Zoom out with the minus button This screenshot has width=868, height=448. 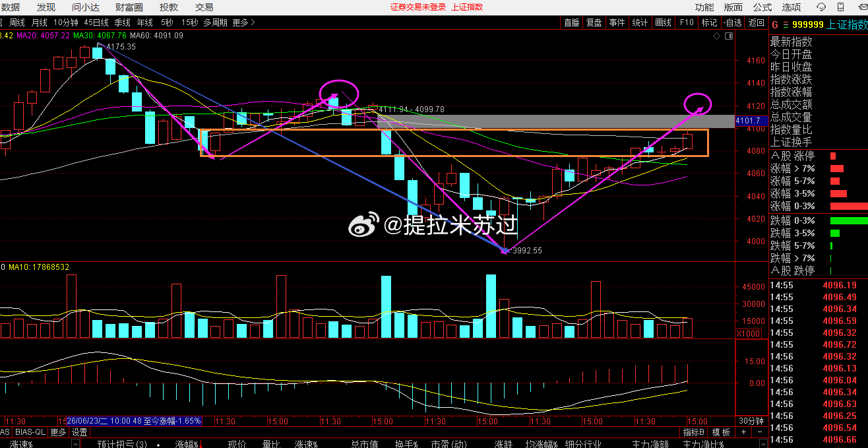click(x=759, y=432)
